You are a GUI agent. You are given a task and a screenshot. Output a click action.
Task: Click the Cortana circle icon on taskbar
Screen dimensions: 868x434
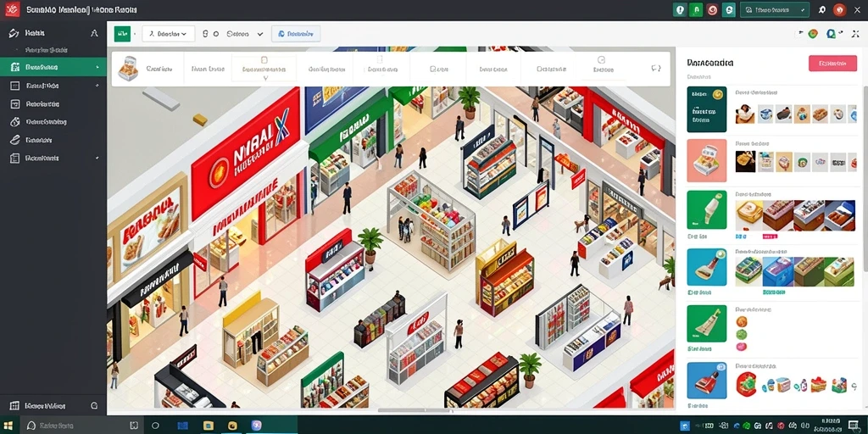(156, 426)
